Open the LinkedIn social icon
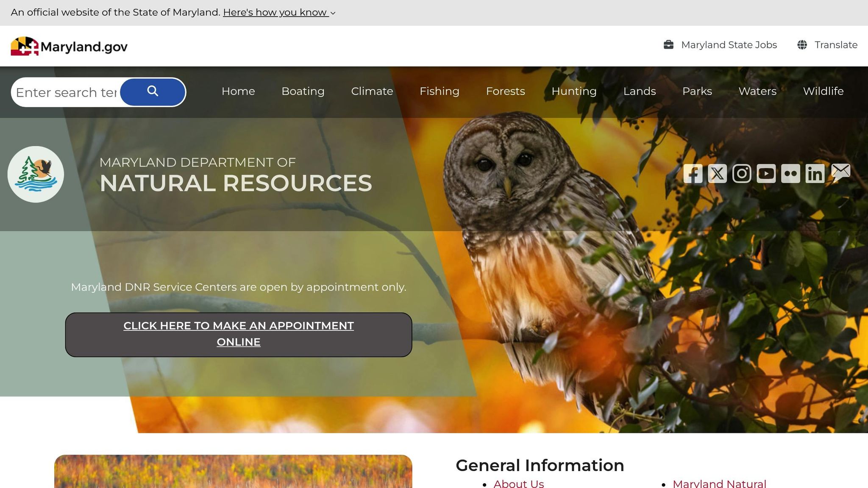Screen dimensions: 868x488 point(815,174)
